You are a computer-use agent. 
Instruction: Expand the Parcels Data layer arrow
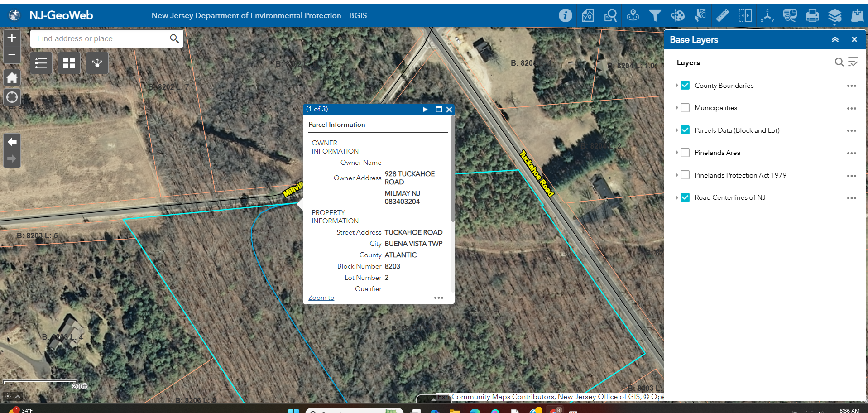[x=677, y=130]
